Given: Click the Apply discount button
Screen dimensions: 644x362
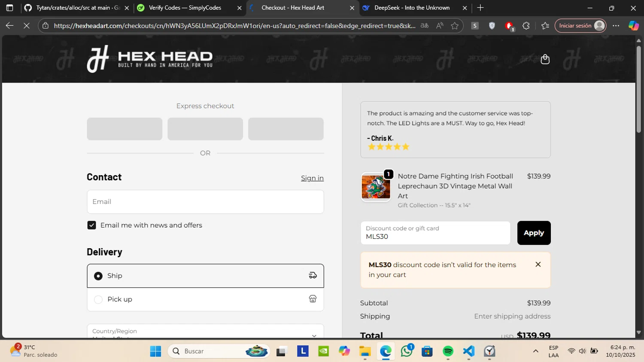Looking at the screenshot, I should pyautogui.click(x=534, y=233).
